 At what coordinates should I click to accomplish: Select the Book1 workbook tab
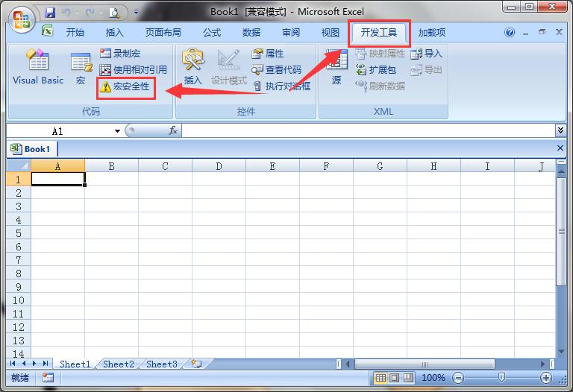coord(31,149)
